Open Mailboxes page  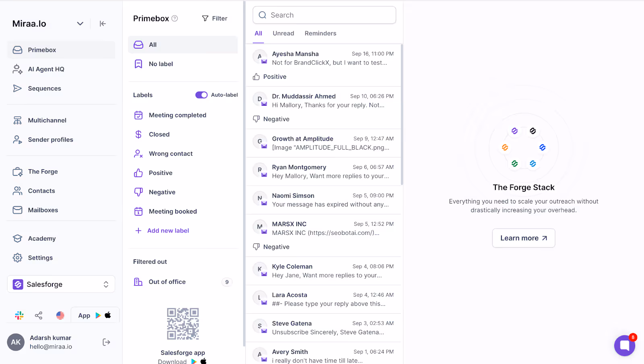(x=61, y=210)
